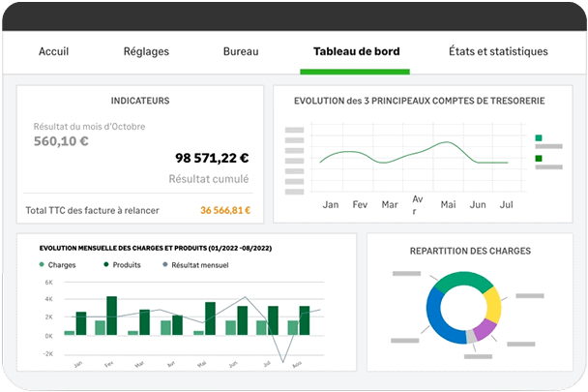Click the 98 571,22 € cumulative result

212,158
